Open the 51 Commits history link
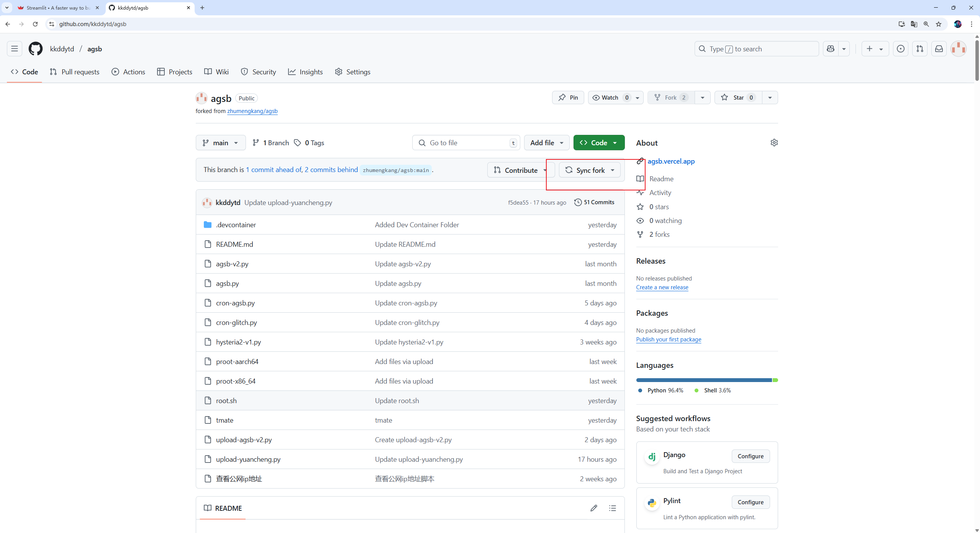This screenshot has height=533, width=980. [x=594, y=202]
